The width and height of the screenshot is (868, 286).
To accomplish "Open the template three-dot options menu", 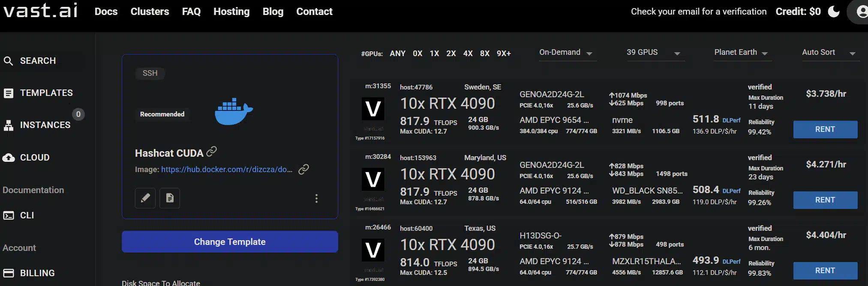I will [x=316, y=198].
